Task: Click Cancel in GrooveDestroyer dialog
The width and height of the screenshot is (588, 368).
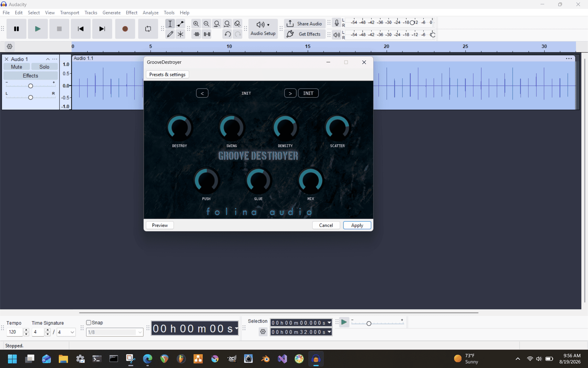Action: point(326,225)
